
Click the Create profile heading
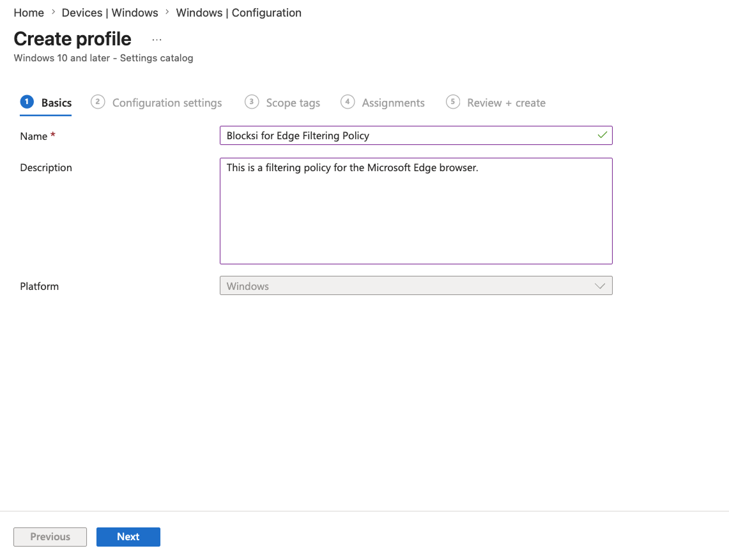(73, 39)
